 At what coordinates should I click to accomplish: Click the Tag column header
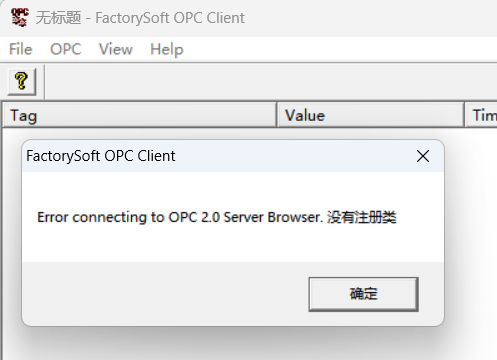(x=139, y=115)
